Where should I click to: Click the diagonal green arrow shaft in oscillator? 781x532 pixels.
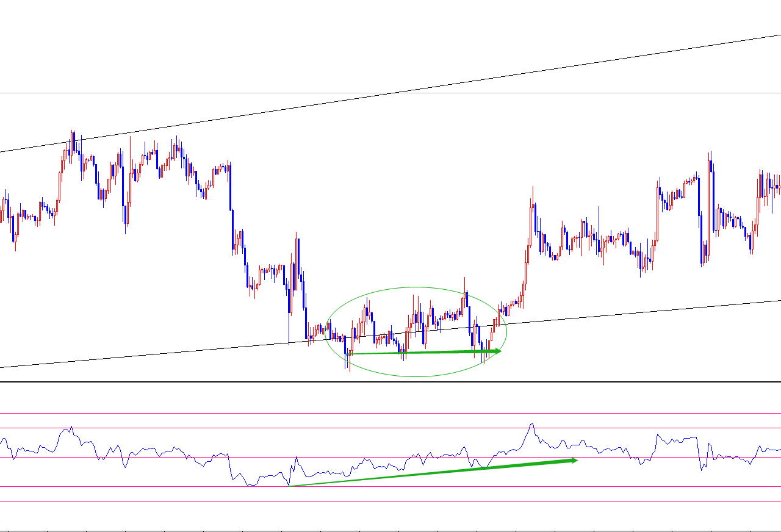pyautogui.click(x=427, y=473)
